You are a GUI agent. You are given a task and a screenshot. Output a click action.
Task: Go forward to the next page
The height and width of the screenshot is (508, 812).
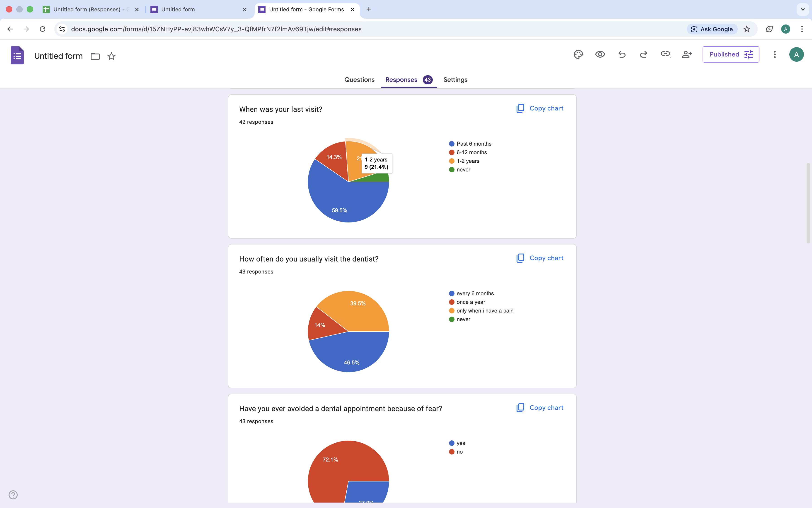tap(26, 29)
